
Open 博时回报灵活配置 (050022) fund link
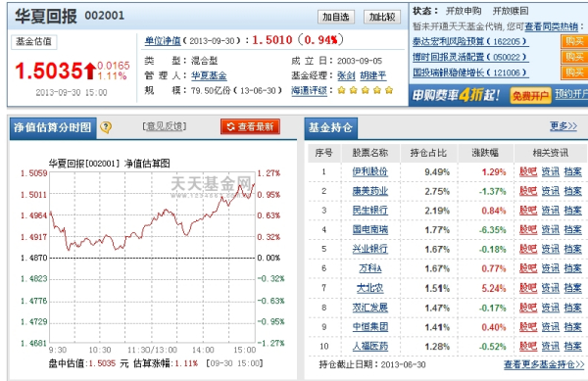click(x=470, y=58)
